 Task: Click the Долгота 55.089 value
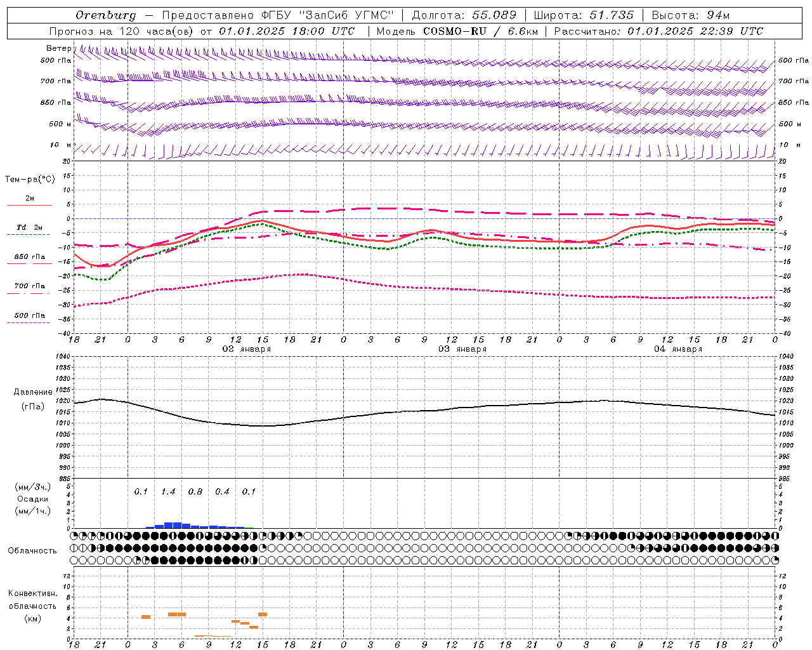[x=494, y=15]
